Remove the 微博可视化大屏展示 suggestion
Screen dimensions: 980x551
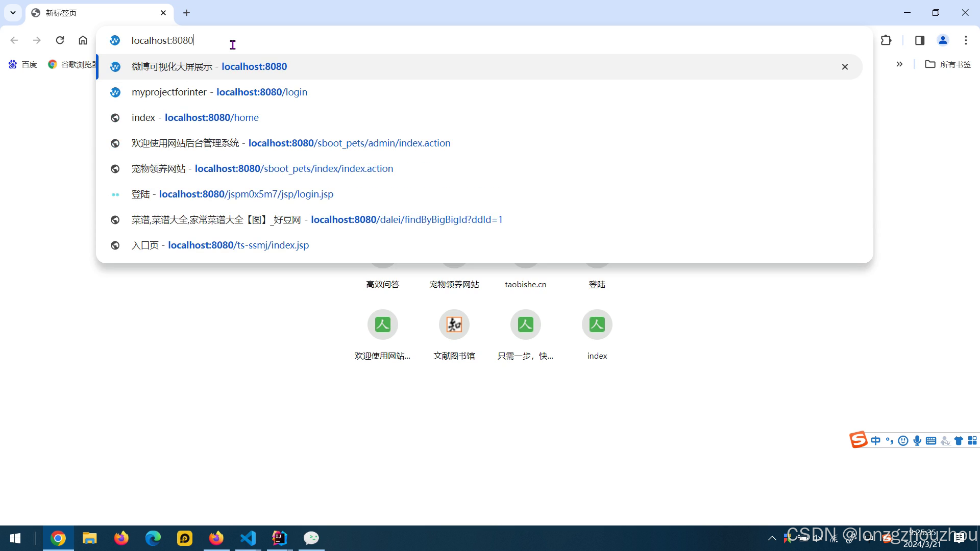845,67
